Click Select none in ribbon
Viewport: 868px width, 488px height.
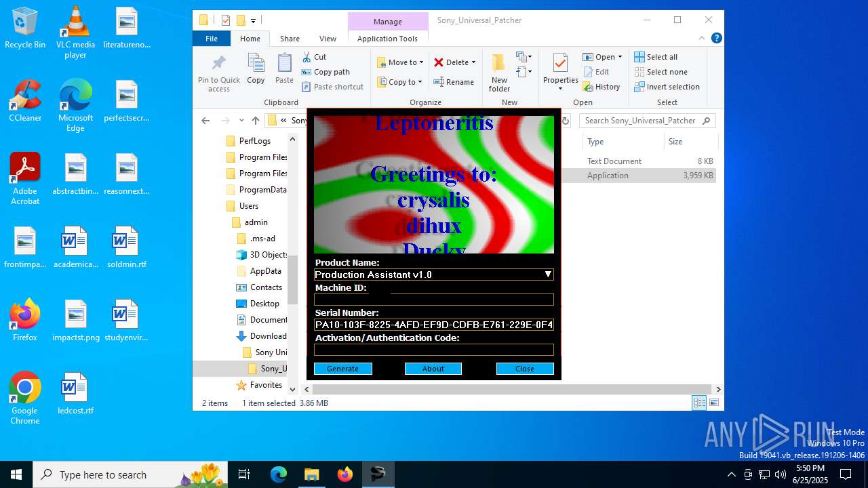tap(660, 72)
